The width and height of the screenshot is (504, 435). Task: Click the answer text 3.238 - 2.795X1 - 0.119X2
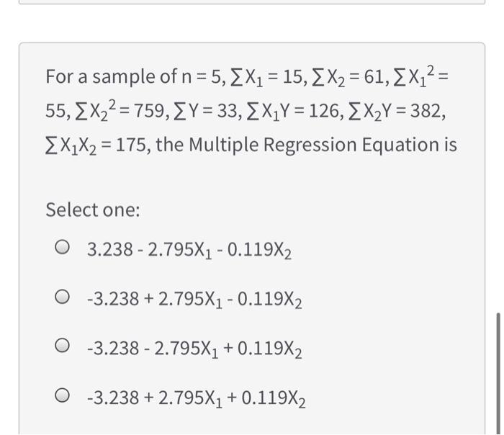[x=189, y=250]
